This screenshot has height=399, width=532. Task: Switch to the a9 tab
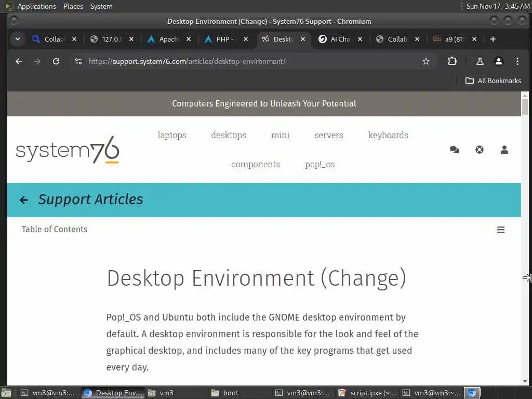point(454,39)
